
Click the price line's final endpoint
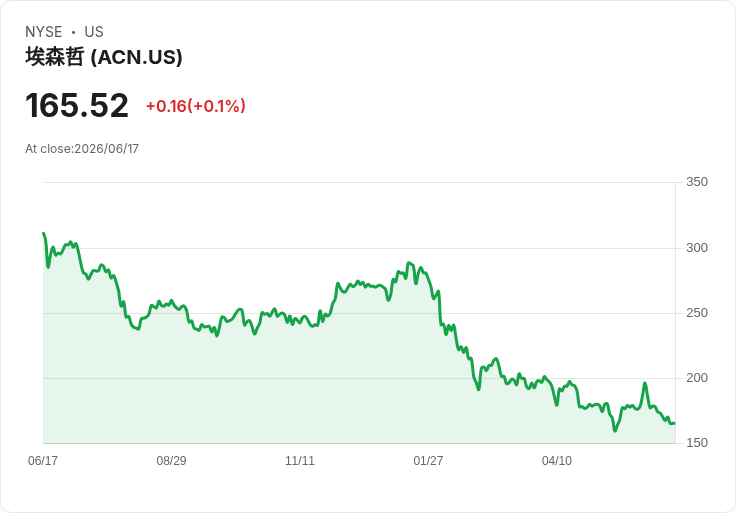[675, 423]
